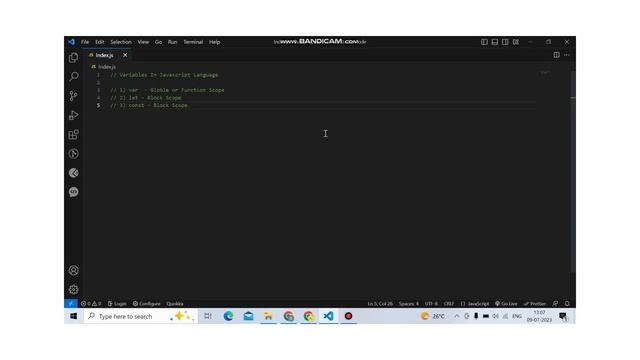
Task: Click the taskbar search box
Action: (x=141, y=316)
